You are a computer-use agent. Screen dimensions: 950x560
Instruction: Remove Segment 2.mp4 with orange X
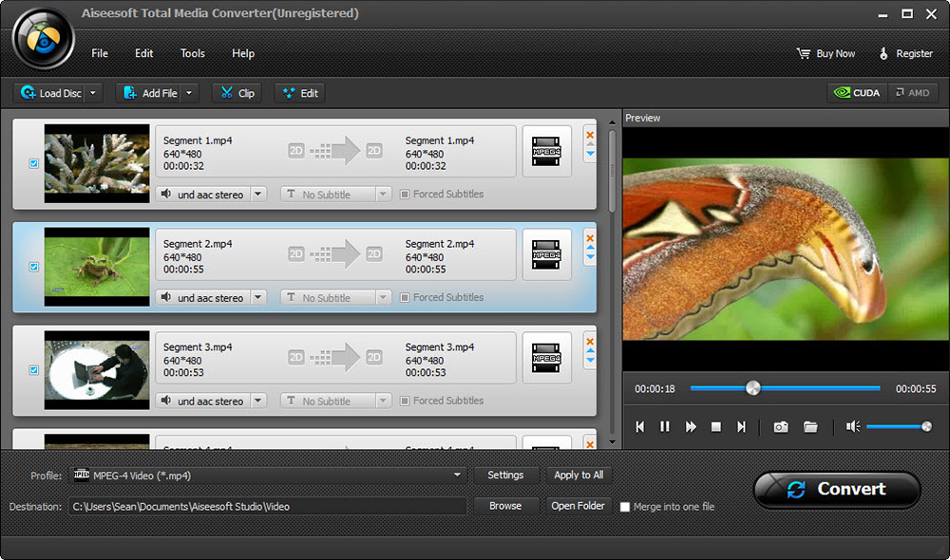(590, 238)
